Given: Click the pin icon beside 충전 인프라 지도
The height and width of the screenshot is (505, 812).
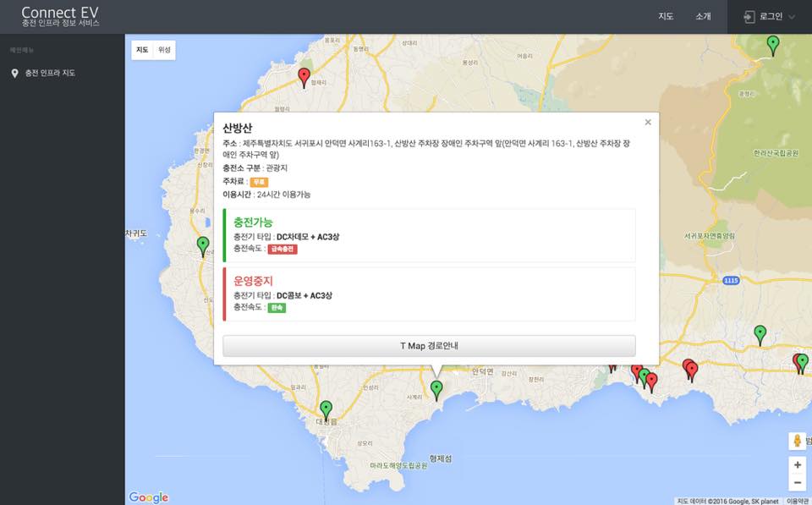Looking at the screenshot, I should 14,74.
